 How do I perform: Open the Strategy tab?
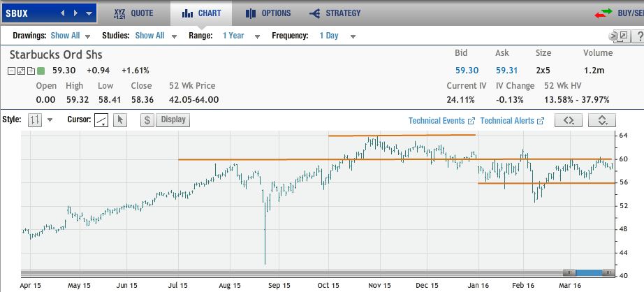coord(335,13)
